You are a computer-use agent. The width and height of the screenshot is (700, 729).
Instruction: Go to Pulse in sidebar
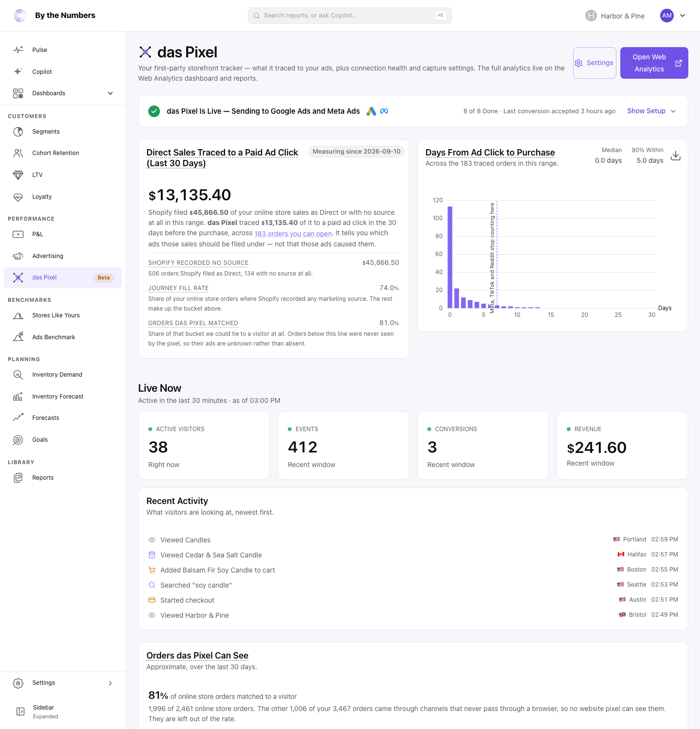pyautogui.click(x=63, y=50)
